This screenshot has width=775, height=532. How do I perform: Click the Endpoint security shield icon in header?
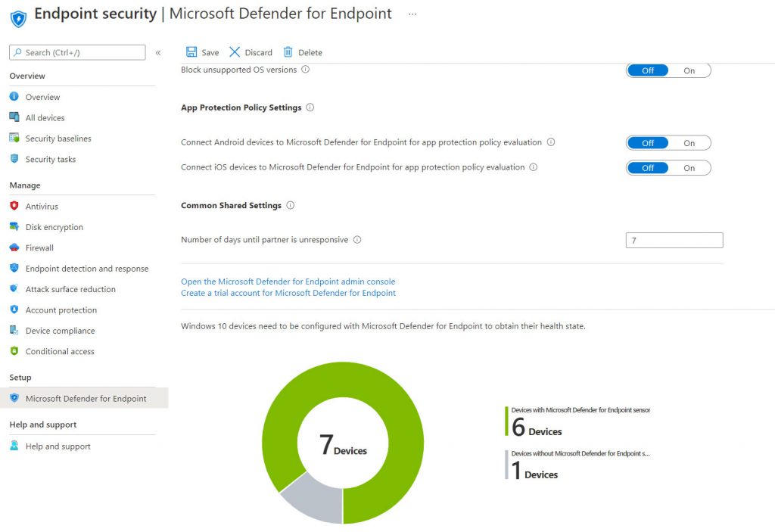point(18,19)
